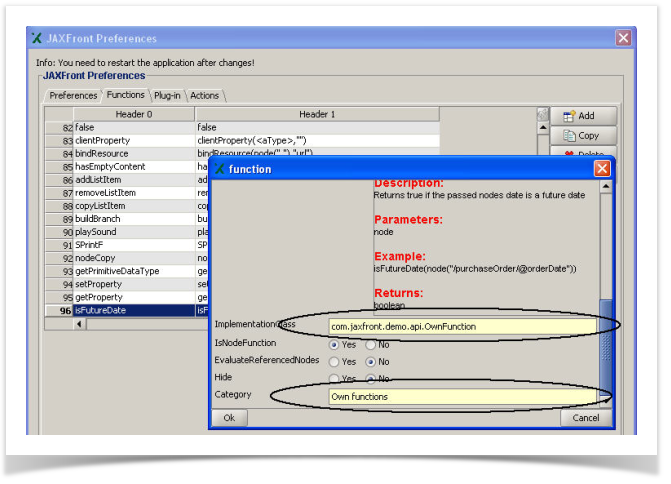Image resolution: width=671 pixels, height=484 pixels.
Task: Click the Category text field
Action: click(x=463, y=396)
